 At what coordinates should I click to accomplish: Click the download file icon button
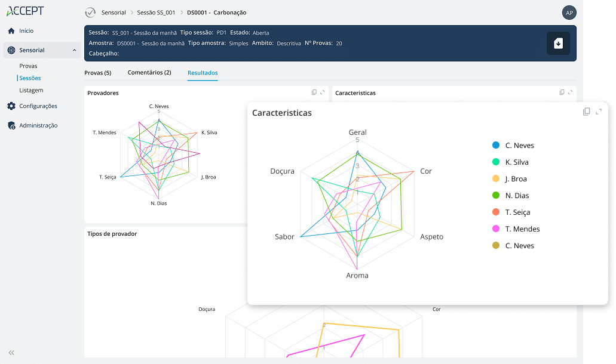[558, 44]
